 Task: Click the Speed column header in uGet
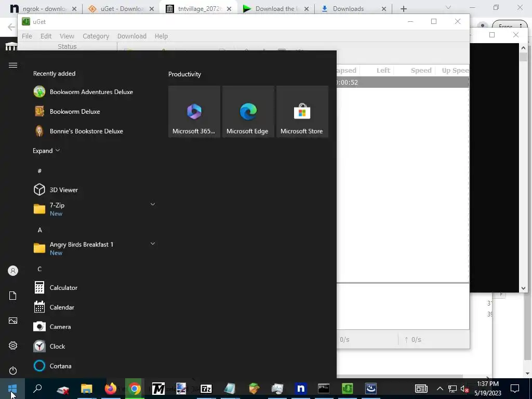pyautogui.click(x=421, y=70)
